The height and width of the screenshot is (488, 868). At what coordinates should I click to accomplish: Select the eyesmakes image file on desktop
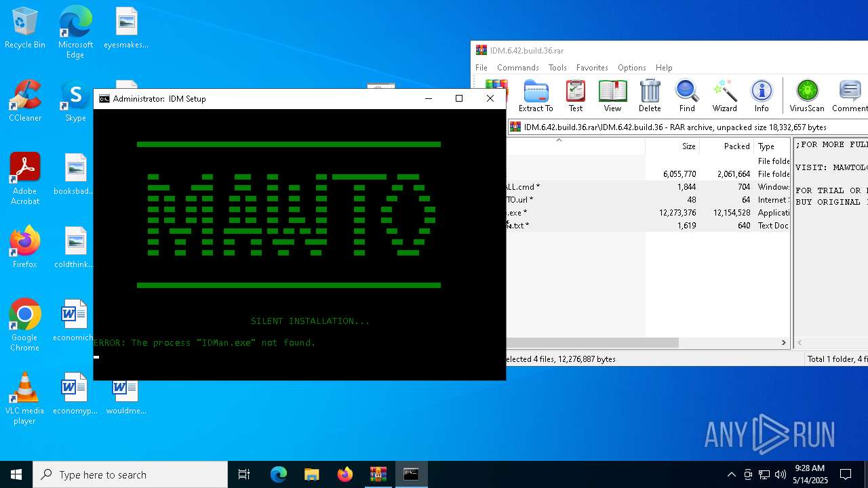pyautogui.click(x=126, y=28)
